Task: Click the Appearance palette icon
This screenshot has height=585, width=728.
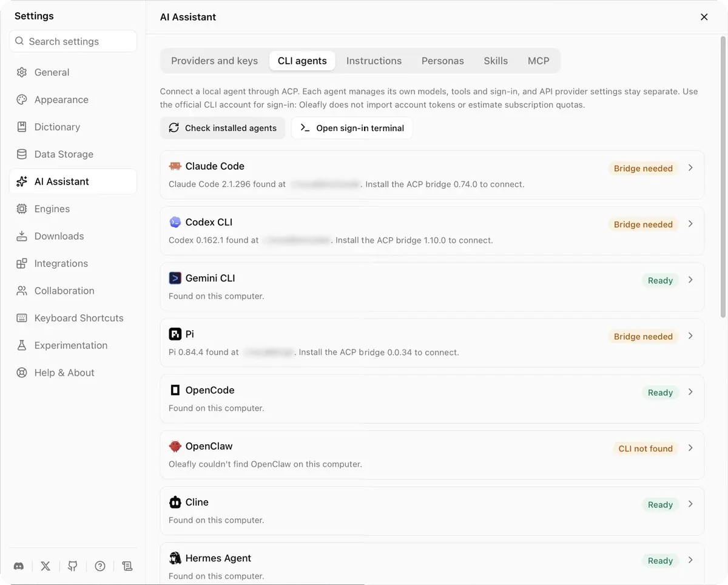Action: [22, 100]
